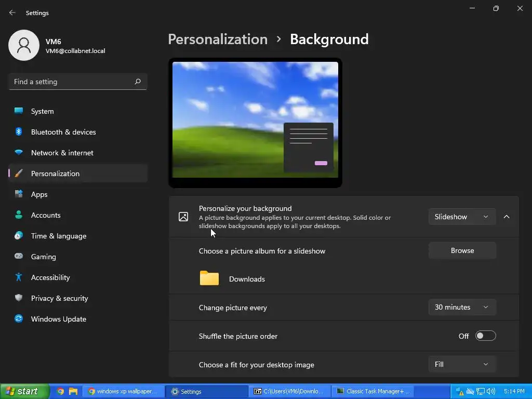Open the VM6 user profile avatar
Viewport: 532px width, 399px height.
point(24,45)
